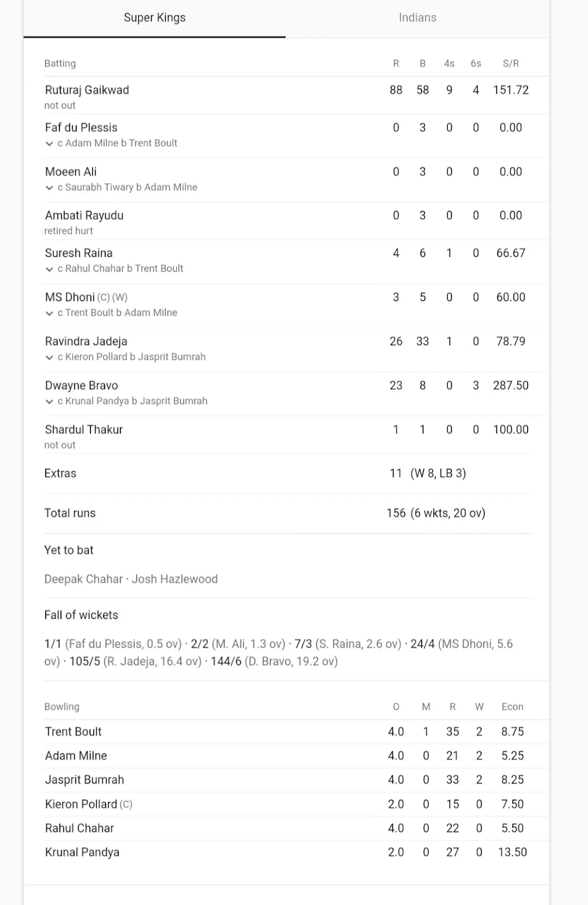The height and width of the screenshot is (905, 588).
Task: Expand Faf du Plessis dismissal details
Action: click(x=49, y=144)
